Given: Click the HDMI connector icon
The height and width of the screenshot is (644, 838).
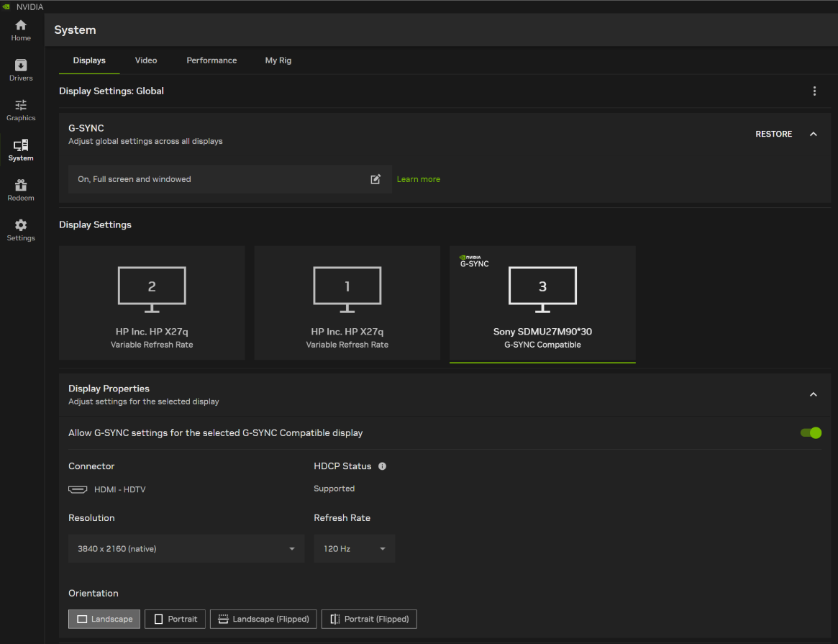Looking at the screenshot, I should click(78, 489).
